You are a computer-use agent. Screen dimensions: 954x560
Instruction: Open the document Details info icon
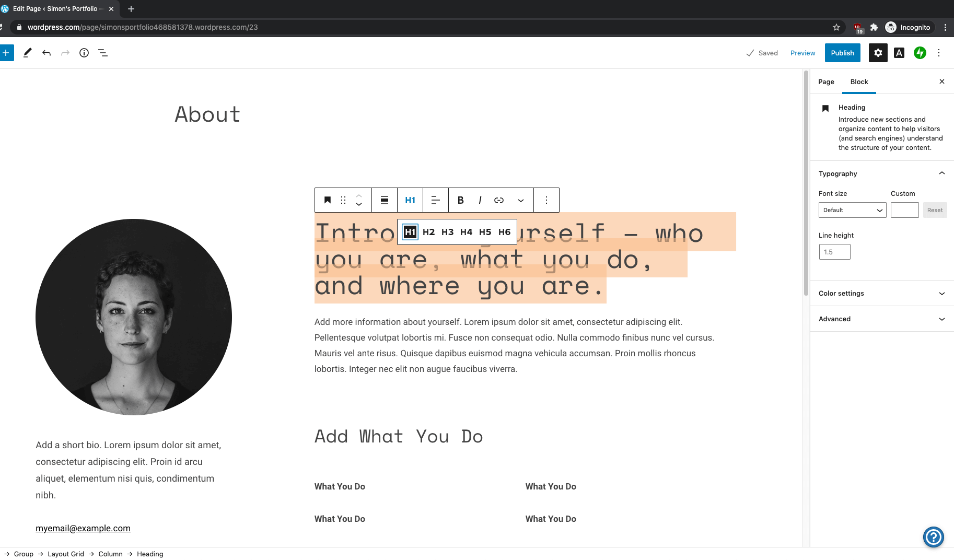[x=84, y=53]
